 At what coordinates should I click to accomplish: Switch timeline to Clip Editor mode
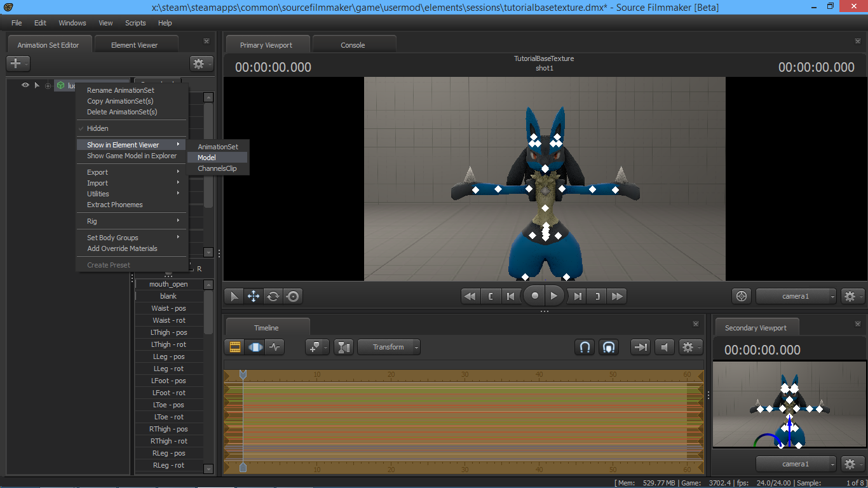[235, 347]
